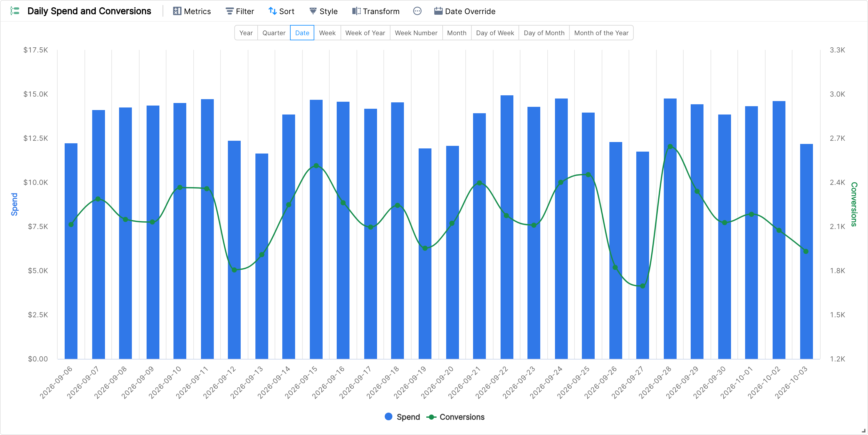The height and width of the screenshot is (435, 868).
Task: Switch granularity to Week
Action: click(x=327, y=33)
